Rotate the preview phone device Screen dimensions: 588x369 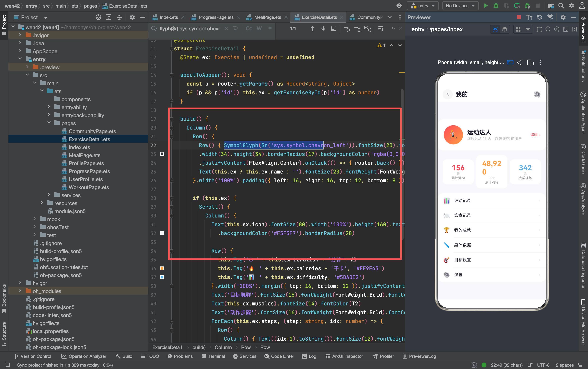click(x=530, y=62)
